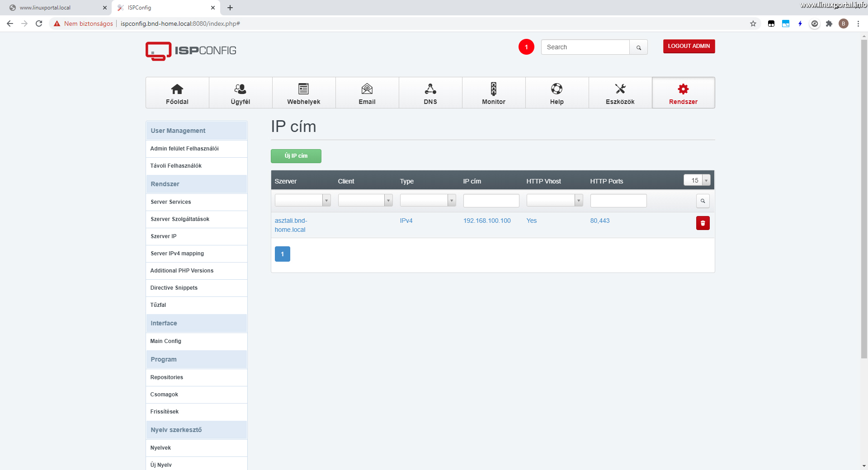868x470 pixels.
Task: Open Directive Snippets menu item
Action: click(x=197, y=288)
